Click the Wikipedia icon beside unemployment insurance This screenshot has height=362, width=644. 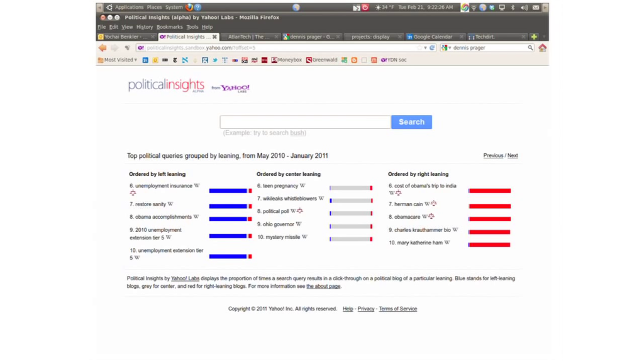tap(197, 186)
